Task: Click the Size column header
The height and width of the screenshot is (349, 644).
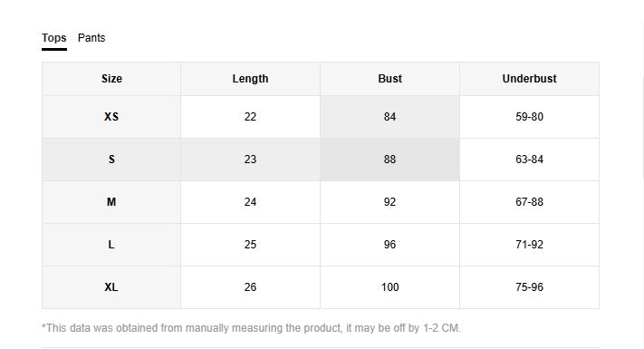Action: point(111,79)
